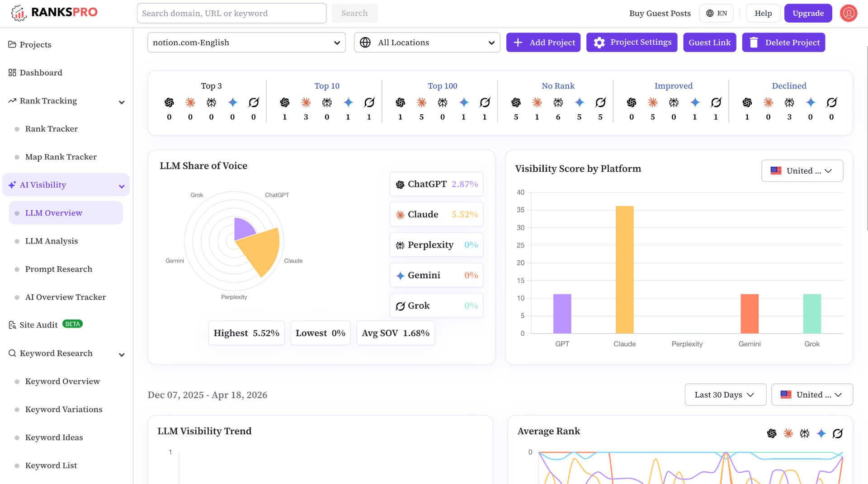Click the RanksPro logo
Screen dimensions: 868x484
(54, 13)
